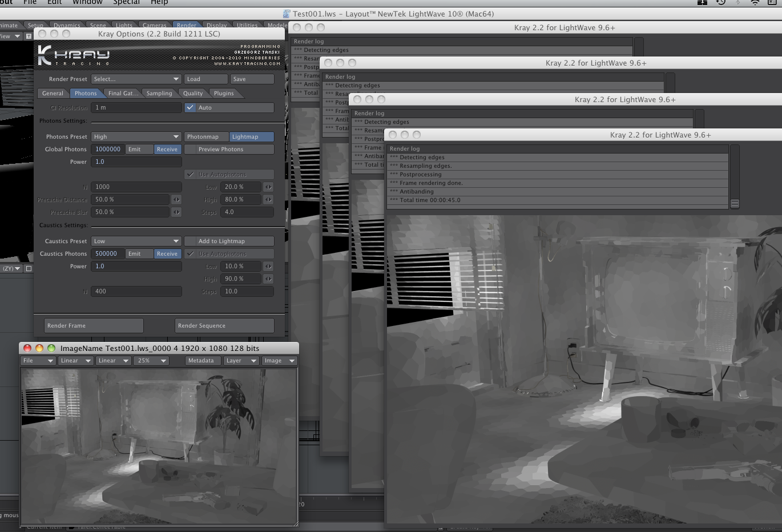Click the T icon beside View dropdown
Image resolution: width=782 pixels, height=532 pixels.
click(29, 36)
